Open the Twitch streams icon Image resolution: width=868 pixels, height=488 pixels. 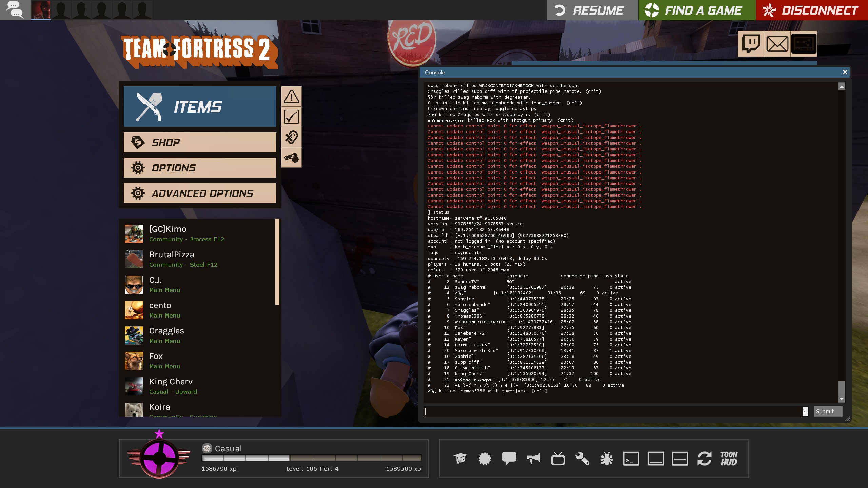click(x=751, y=44)
